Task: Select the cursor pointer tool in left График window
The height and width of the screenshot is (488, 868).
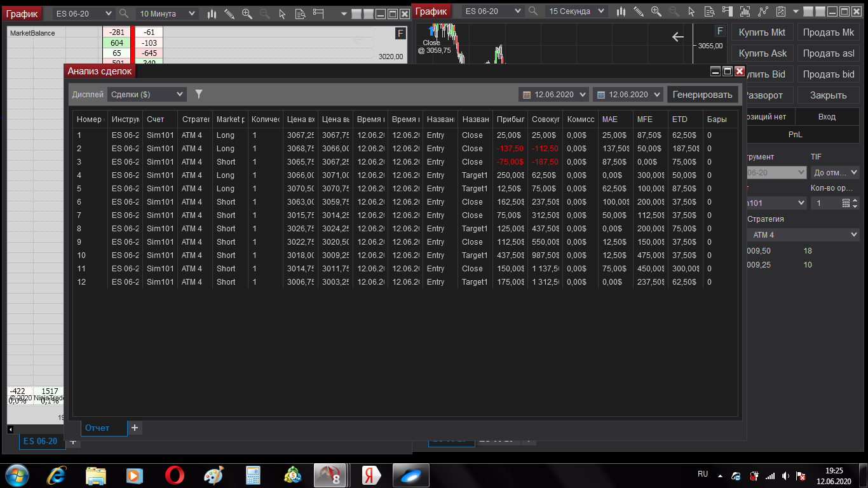Action: (x=283, y=13)
